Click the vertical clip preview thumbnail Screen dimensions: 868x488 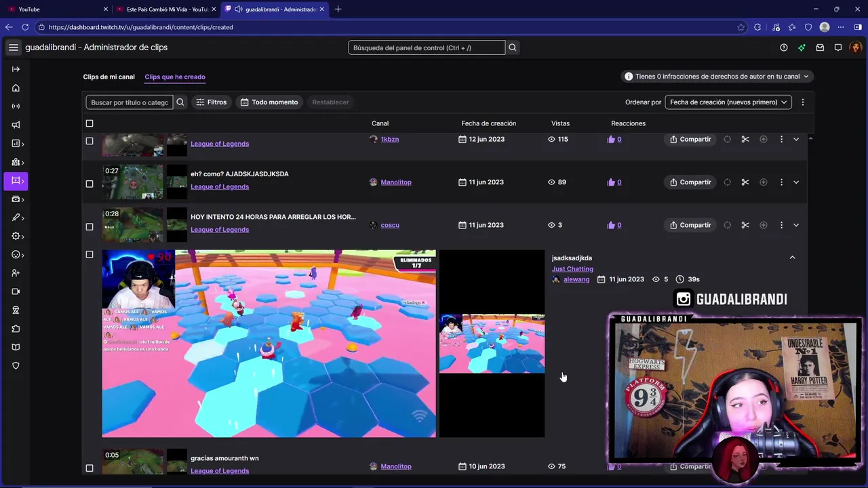pos(492,344)
